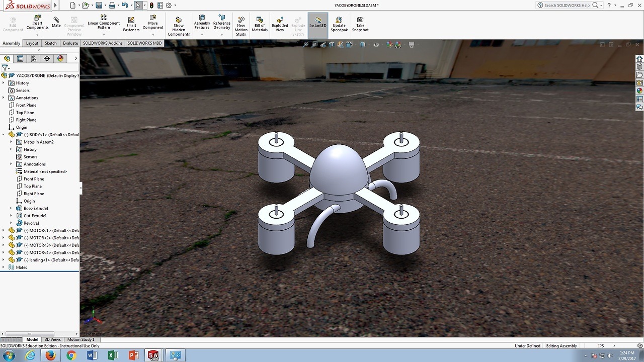Click Take Snapshot in the ribbon
644x362 pixels.
pos(360,25)
